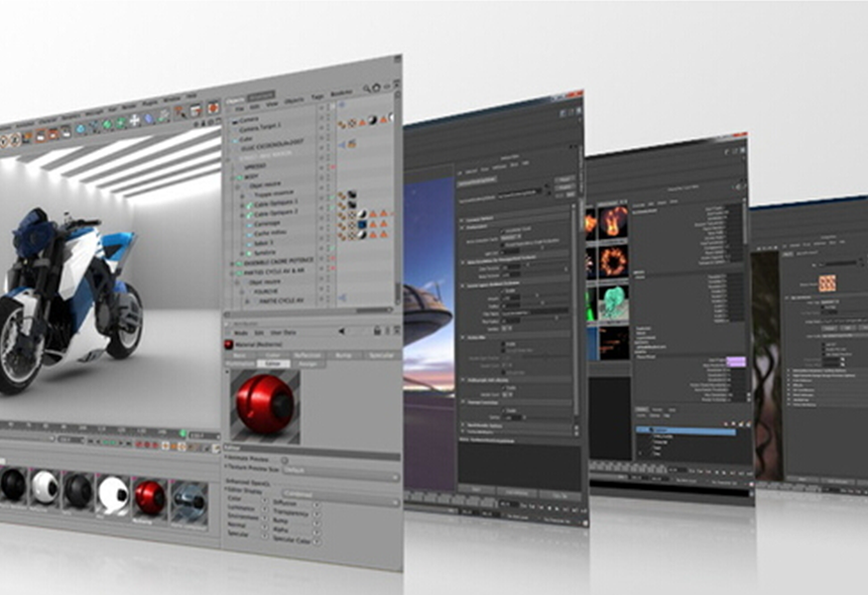Expand the PARTIE CYCLE AV node
The width and height of the screenshot is (868, 595).
coord(247,301)
